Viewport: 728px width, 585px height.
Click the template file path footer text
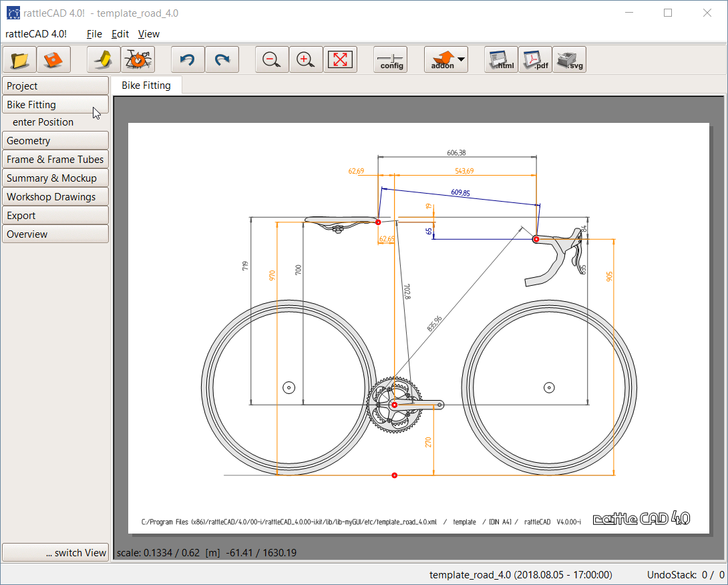tap(289, 522)
